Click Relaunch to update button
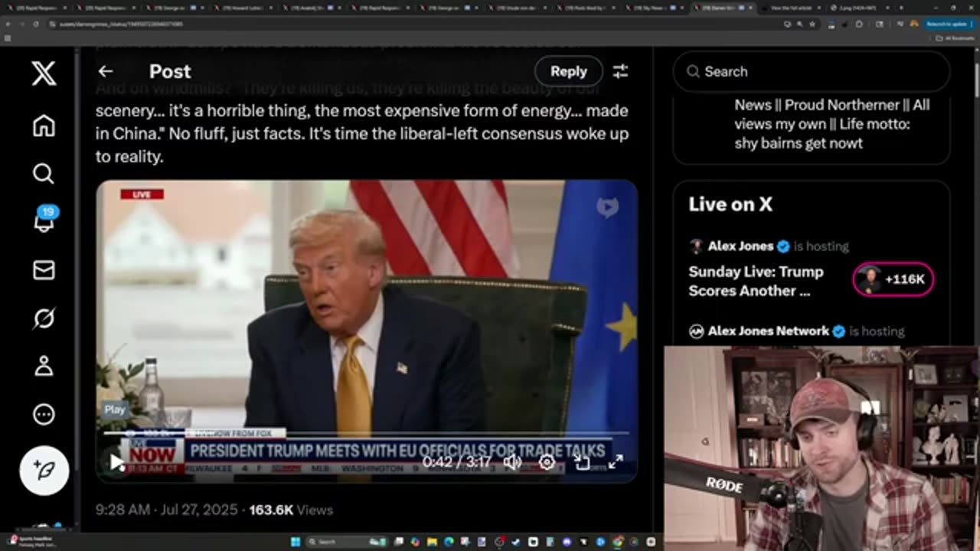 [x=948, y=24]
